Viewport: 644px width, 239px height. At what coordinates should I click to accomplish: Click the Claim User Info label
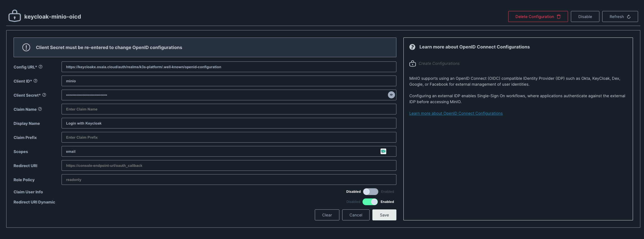(x=28, y=192)
